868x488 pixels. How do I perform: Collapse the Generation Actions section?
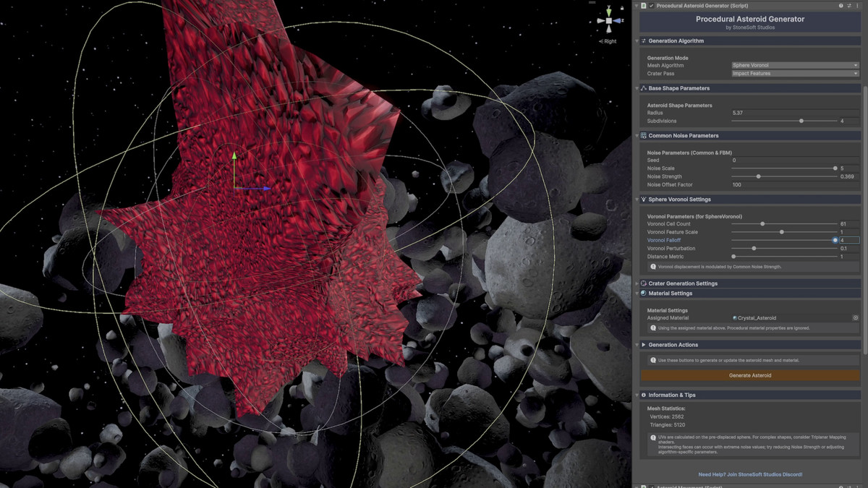(637, 345)
